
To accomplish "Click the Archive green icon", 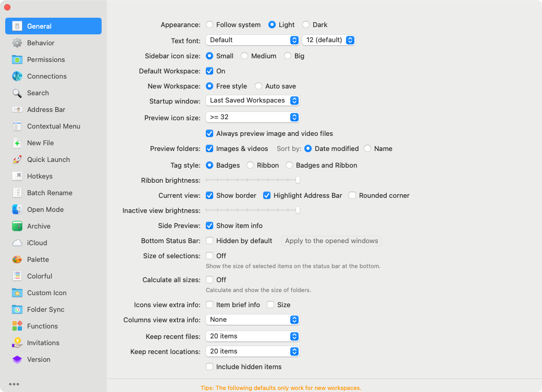I will [x=17, y=226].
